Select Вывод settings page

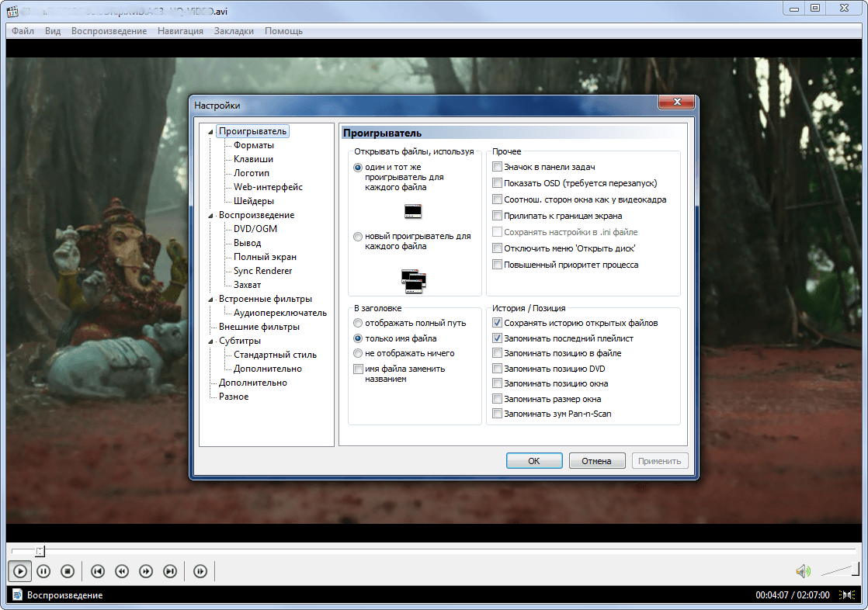point(247,243)
